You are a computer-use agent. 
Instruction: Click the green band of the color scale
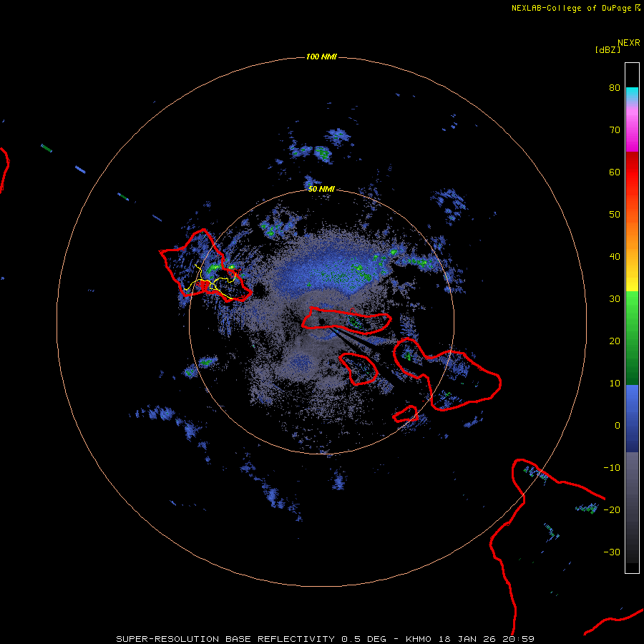[x=632, y=338]
